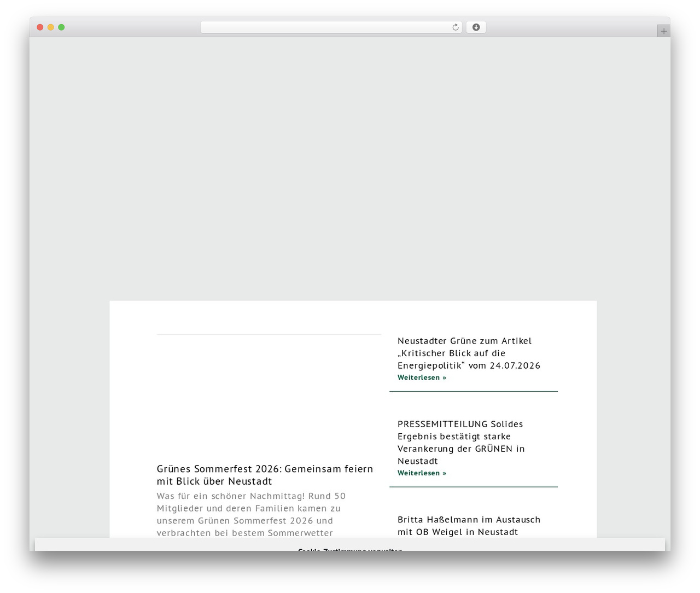Click Weiterlesen under the Energiepolitik article

[422, 377]
